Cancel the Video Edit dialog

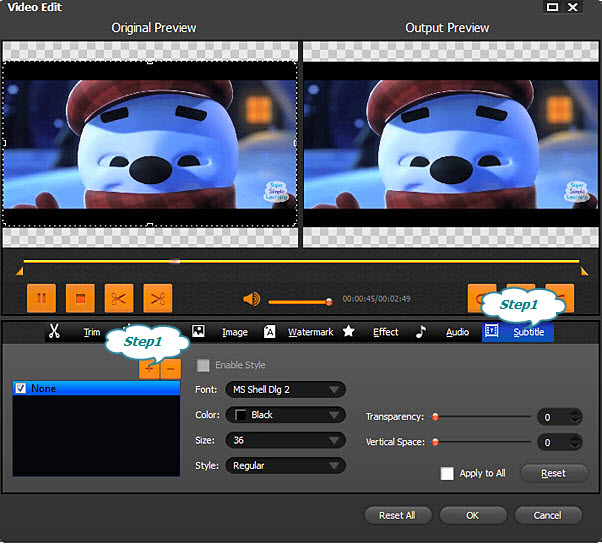pos(548,515)
